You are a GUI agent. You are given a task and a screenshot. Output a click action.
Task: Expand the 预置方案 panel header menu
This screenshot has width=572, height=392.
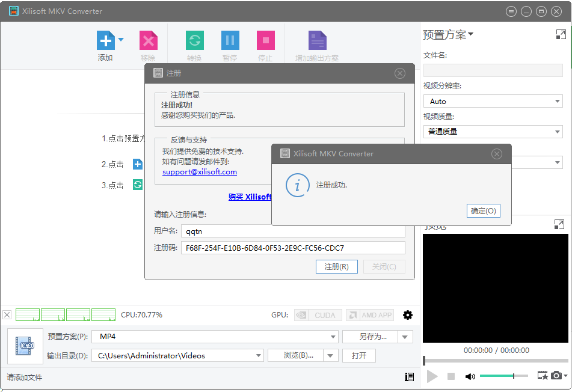point(448,35)
